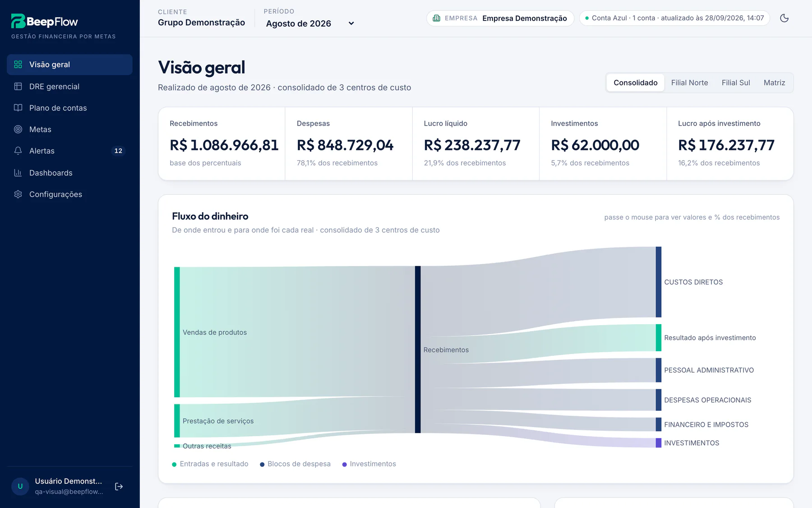812x508 pixels.
Task: Click the PESSOAL ADMINISTRATIVO node
Action: click(x=659, y=370)
